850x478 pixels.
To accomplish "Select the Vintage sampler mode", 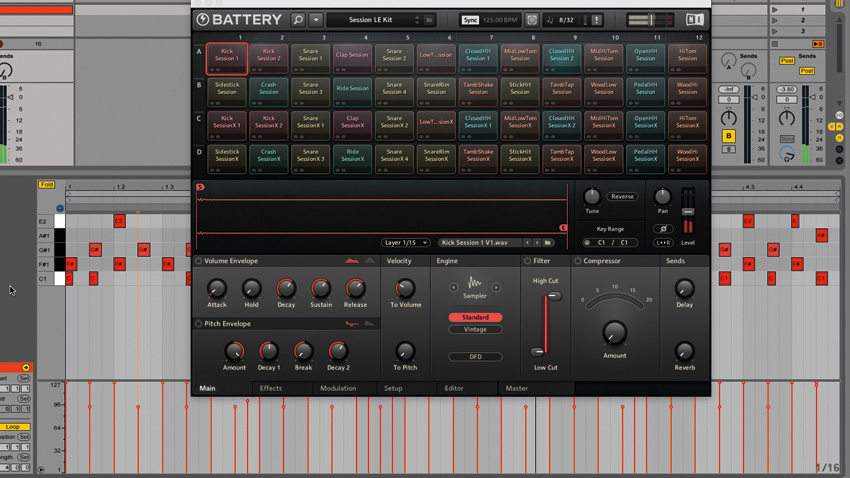I will [475, 329].
